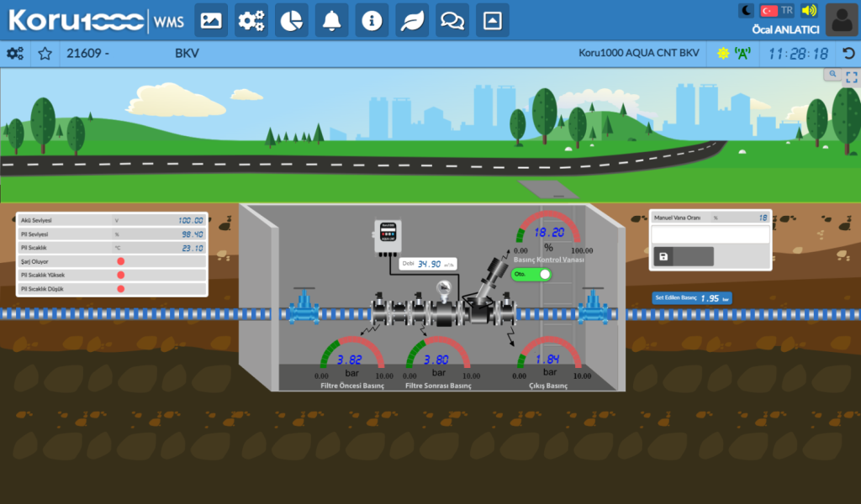
Task: Click the Manuel Vana Oranı input field
Action: pyautogui.click(x=710, y=235)
